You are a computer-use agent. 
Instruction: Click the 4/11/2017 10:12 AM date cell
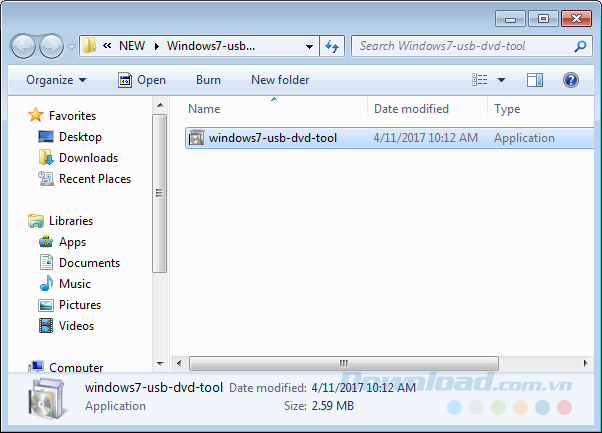tap(425, 138)
